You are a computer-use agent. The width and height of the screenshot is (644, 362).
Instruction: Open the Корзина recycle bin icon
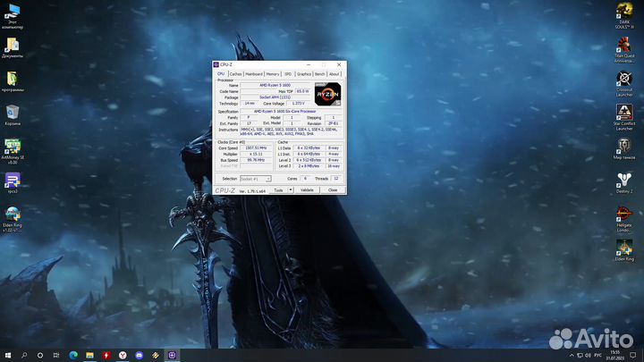tap(13, 112)
